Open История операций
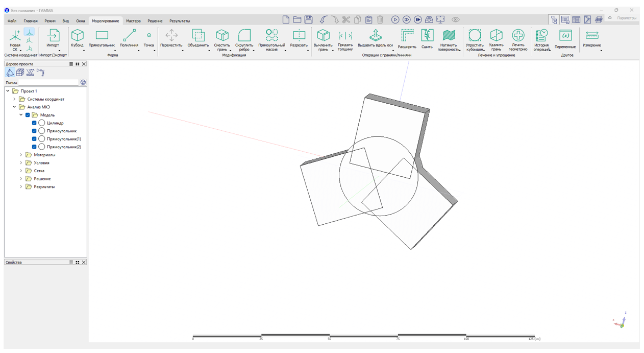 tap(541, 38)
